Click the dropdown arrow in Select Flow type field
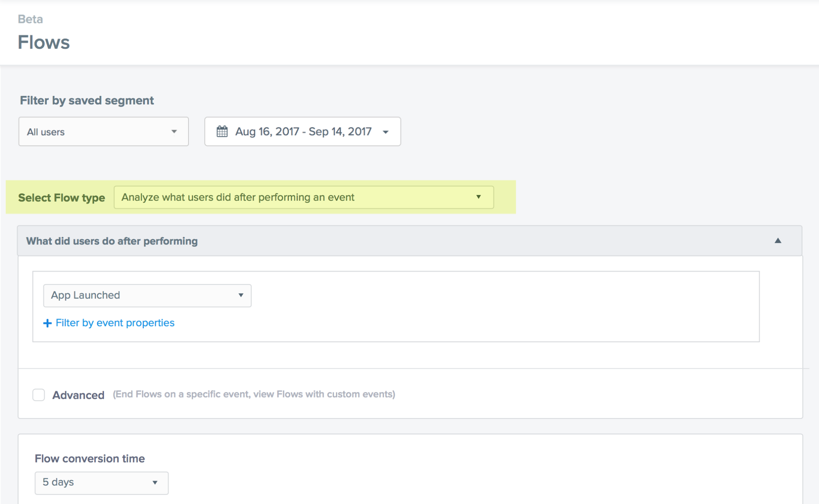The width and height of the screenshot is (819, 504). [x=479, y=197]
